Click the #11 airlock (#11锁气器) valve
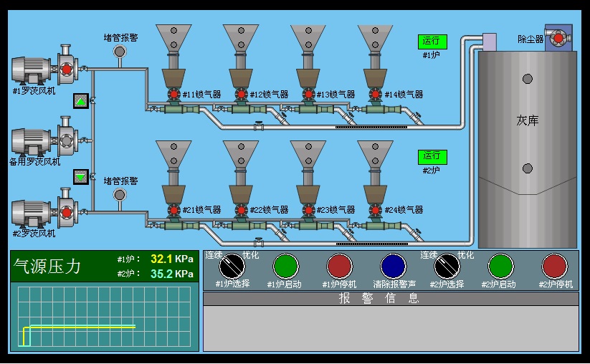This screenshot has width=590, height=364. [174, 94]
